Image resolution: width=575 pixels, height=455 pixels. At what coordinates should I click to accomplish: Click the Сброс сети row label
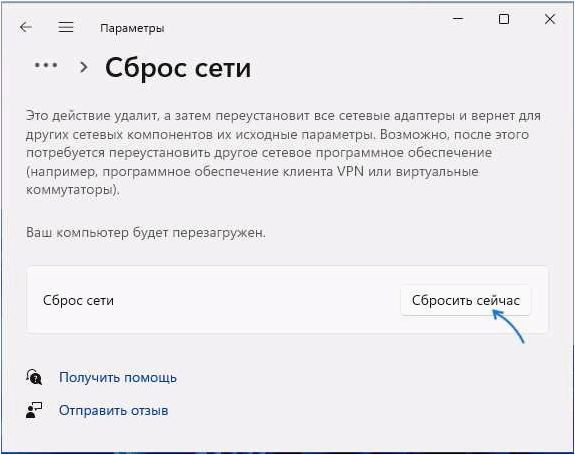pyautogui.click(x=78, y=301)
